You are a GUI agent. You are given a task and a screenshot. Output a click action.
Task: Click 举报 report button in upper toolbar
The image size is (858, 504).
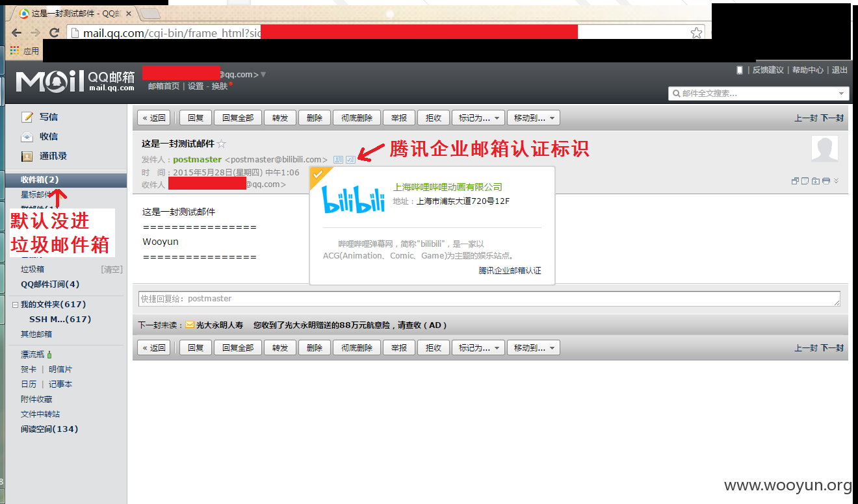pyautogui.click(x=399, y=118)
